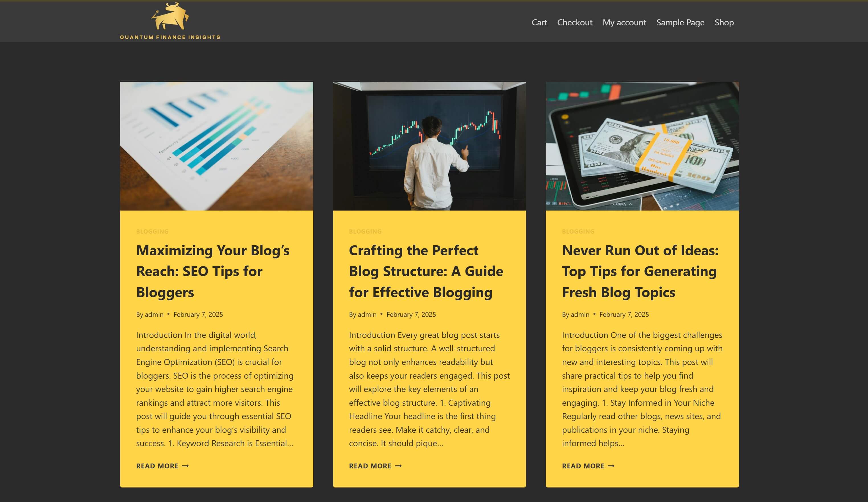
Task: Click Blogging category on third card
Action: click(578, 232)
